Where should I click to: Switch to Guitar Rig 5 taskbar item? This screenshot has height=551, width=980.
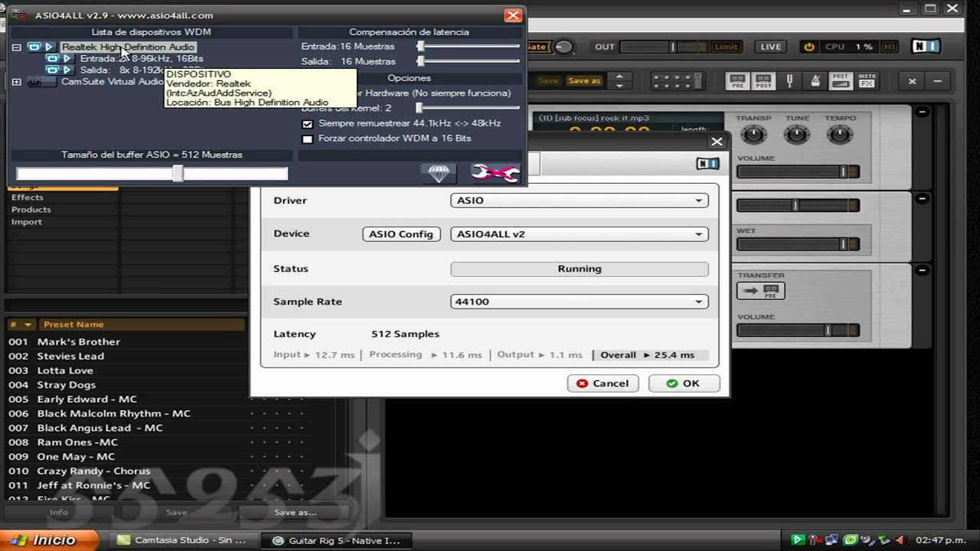coord(338,540)
